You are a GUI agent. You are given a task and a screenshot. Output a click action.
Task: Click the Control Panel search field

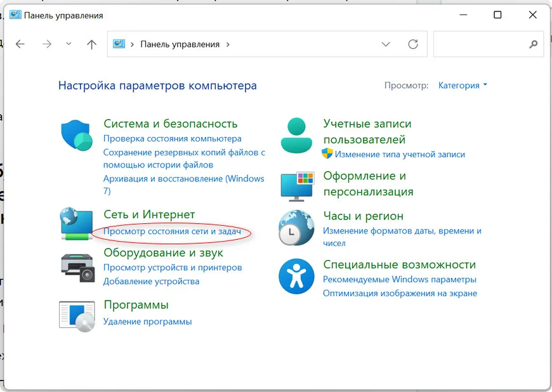(481, 44)
